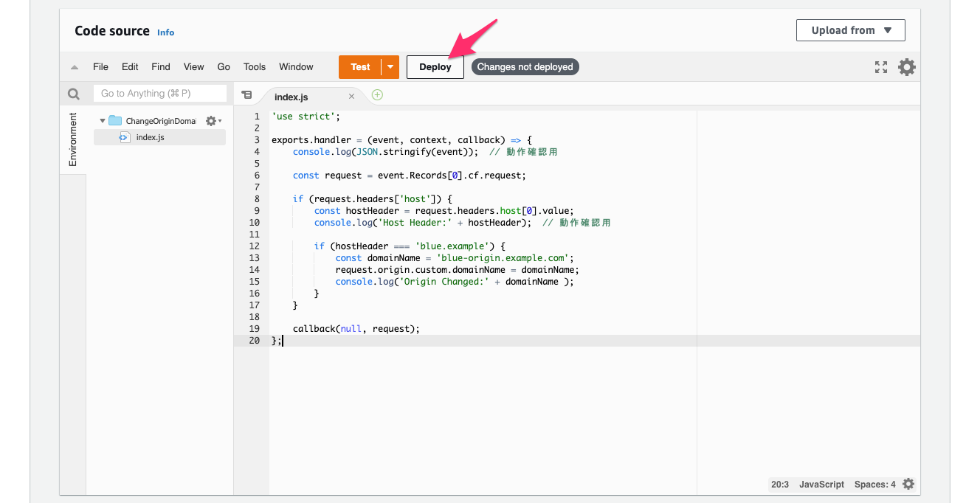The height and width of the screenshot is (503, 980).
Task: Open the Go menu
Action: 224,67
